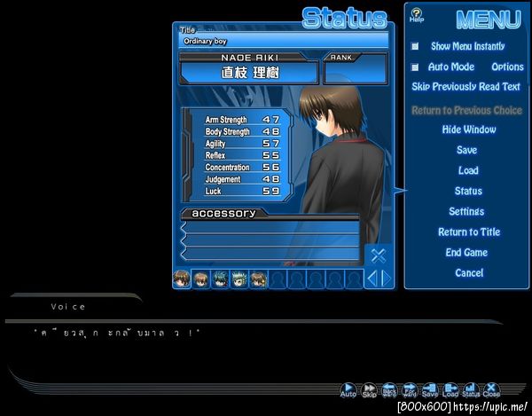Select Skip Previously Read Text

465,87
